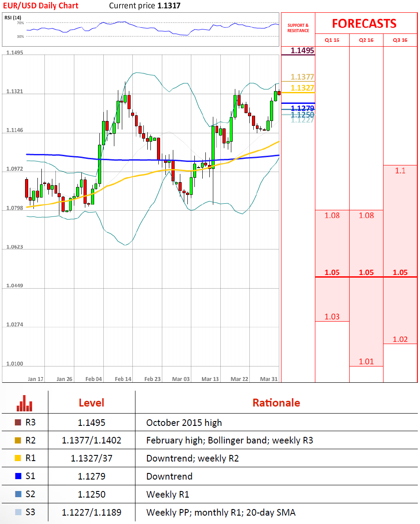Click the 1.1377 resistance level label
Screen dimensions: 420x524
[303, 77]
